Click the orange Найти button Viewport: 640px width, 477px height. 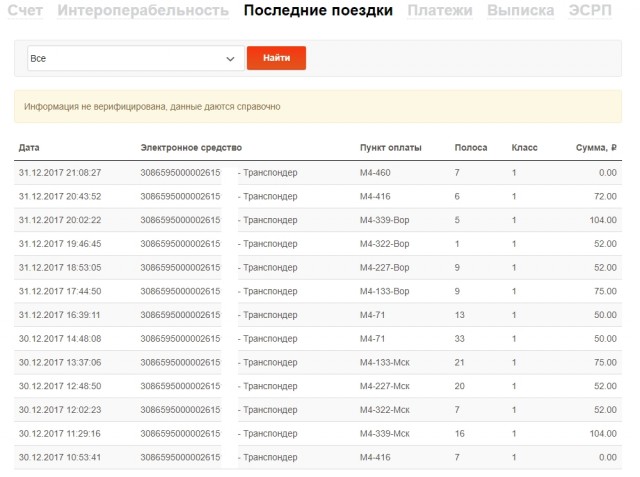point(276,58)
